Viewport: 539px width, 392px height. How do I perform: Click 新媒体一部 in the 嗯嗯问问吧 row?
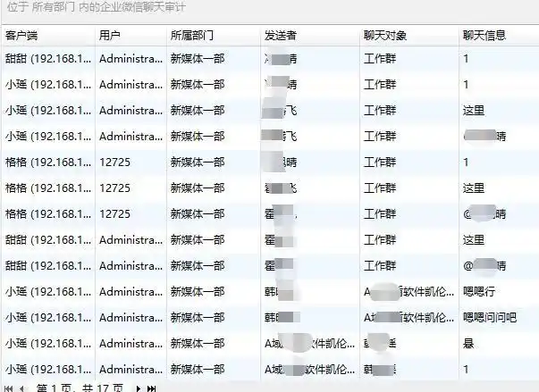click(x=198, y=318)
